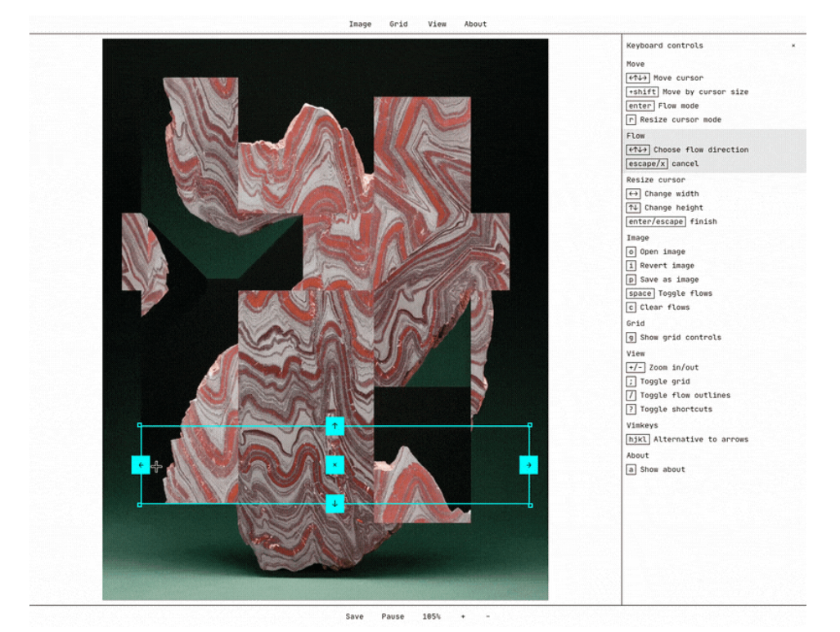The height and width of the screenshot is (632, 840).
Task: Click the Save button in bottom bar
Action: click(x=354, y=616)
